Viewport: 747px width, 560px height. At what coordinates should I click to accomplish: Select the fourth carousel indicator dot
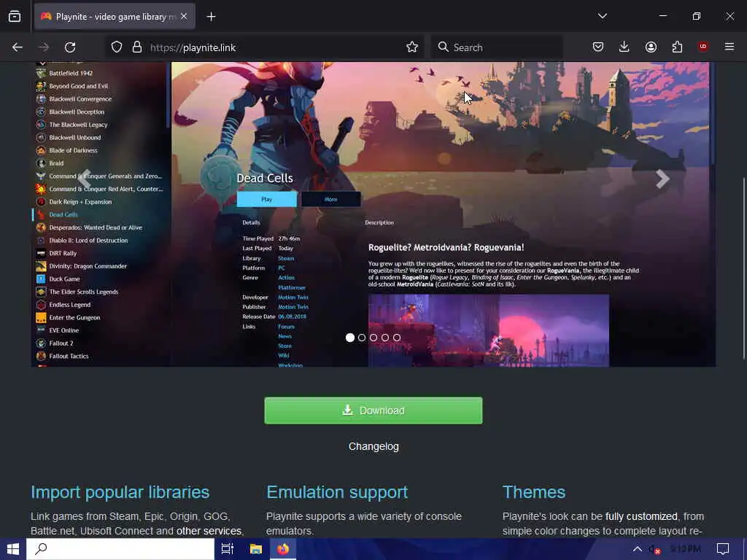pyautogui.click(x=385, y=338)
